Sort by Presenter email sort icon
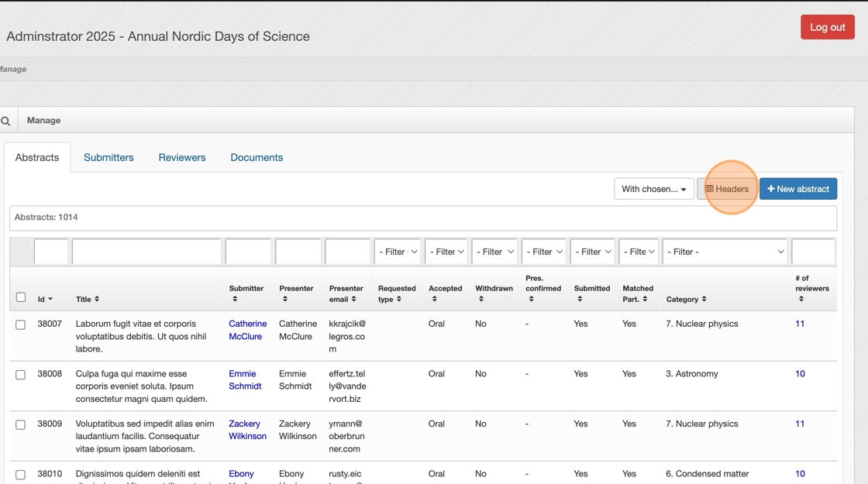Image resolution: width=868 pixels, height=484 pixels. pos(354,299)
